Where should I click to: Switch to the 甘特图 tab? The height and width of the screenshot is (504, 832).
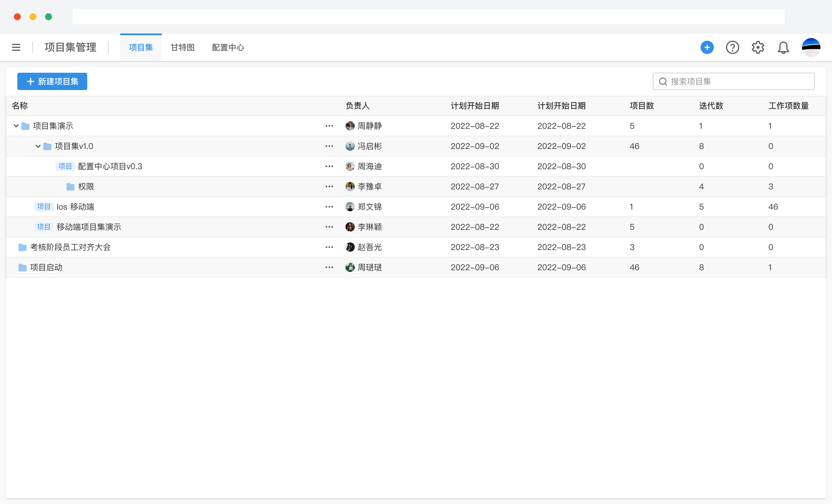[x=182, y=47]
